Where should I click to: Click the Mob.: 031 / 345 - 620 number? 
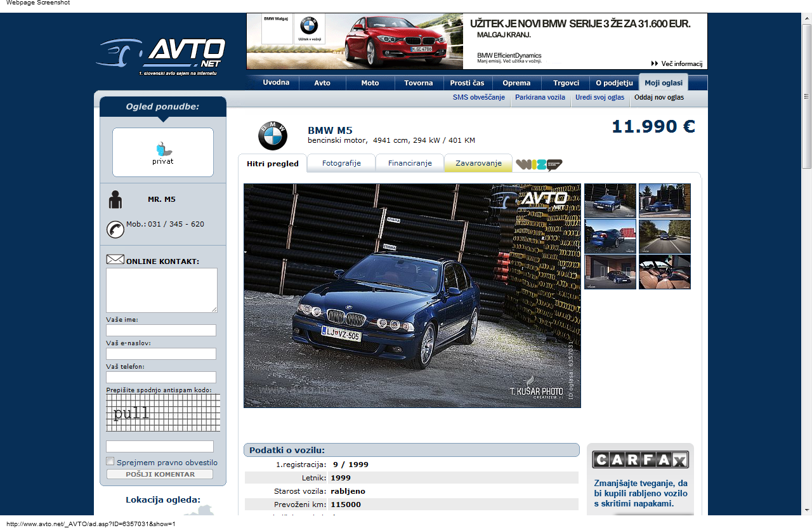coord(165,224)
